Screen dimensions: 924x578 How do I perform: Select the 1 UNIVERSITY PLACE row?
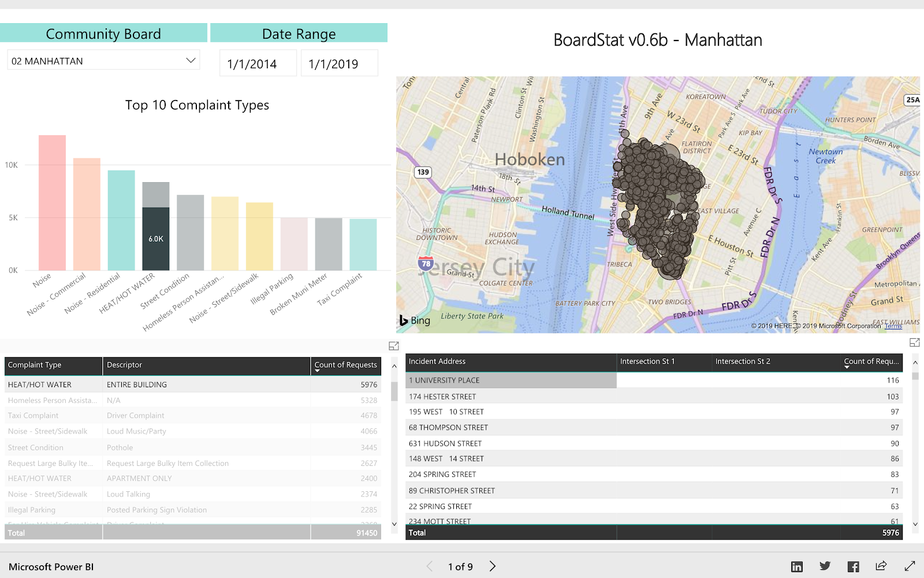click(x=654, y=380)
